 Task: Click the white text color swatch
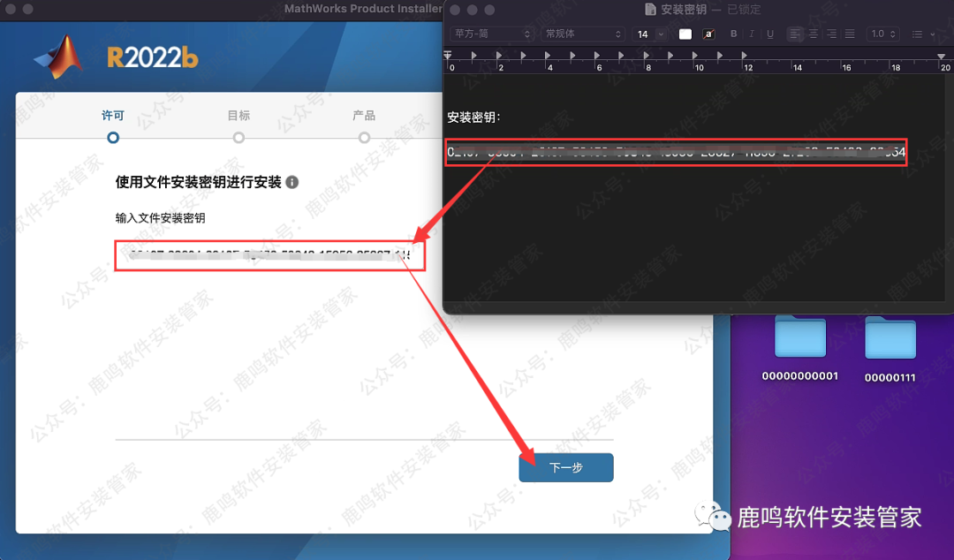click(x=685, y=34)
